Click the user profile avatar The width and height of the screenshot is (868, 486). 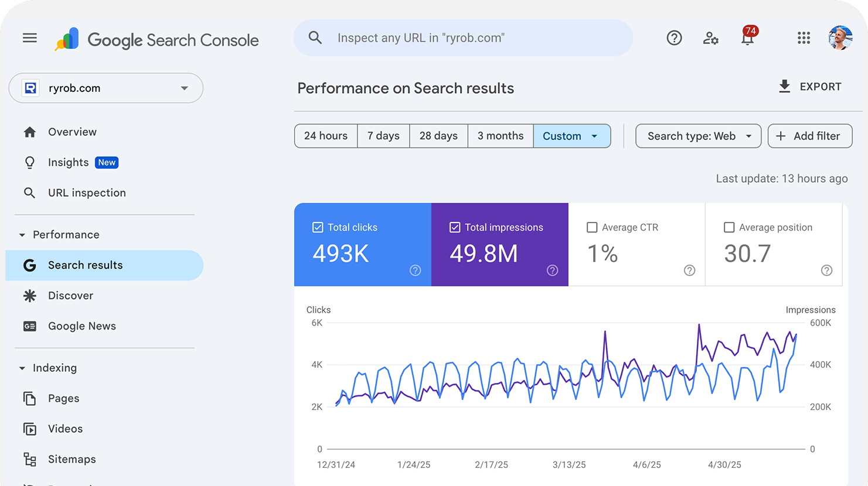coord(840,38)
